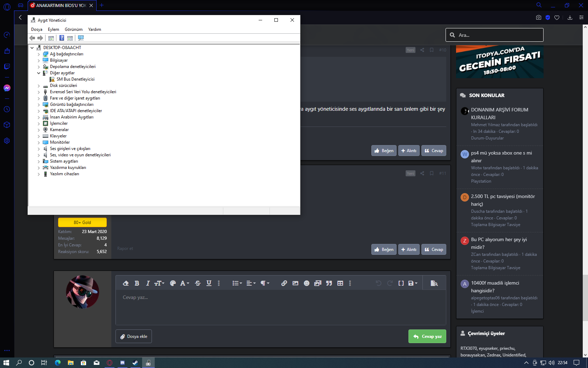The image size is (588, 368).
Task: Toggle italic in the reply editor
Action: click(148, 283)
